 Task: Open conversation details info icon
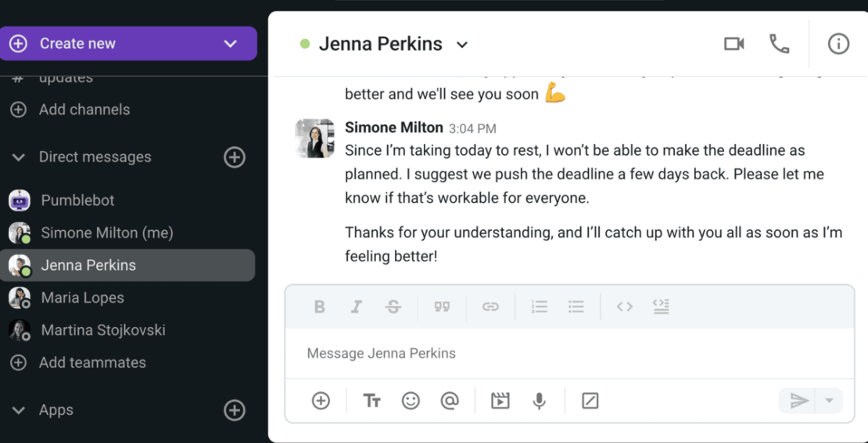(x=838, y=44)
